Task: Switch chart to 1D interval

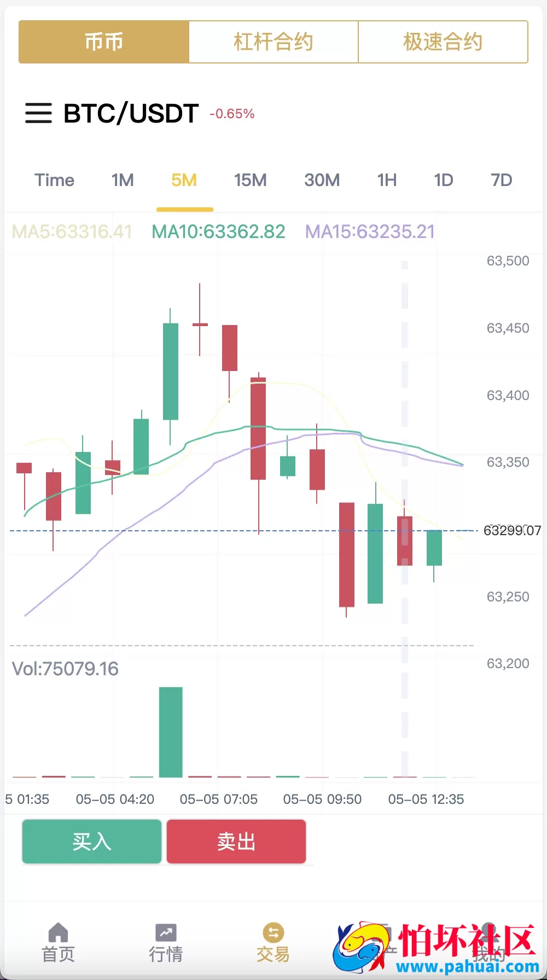Action: tap(444, 180)
